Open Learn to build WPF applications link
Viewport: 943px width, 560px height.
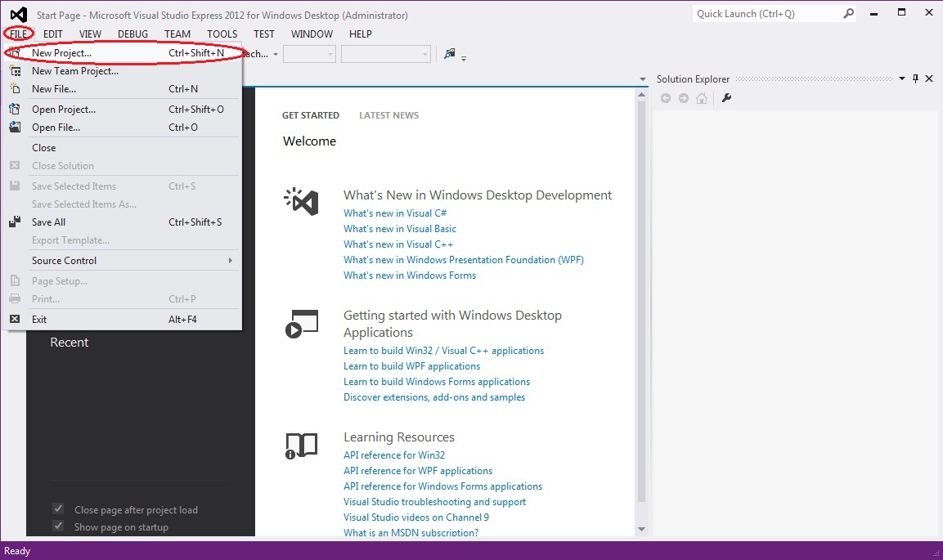(411, 366)
